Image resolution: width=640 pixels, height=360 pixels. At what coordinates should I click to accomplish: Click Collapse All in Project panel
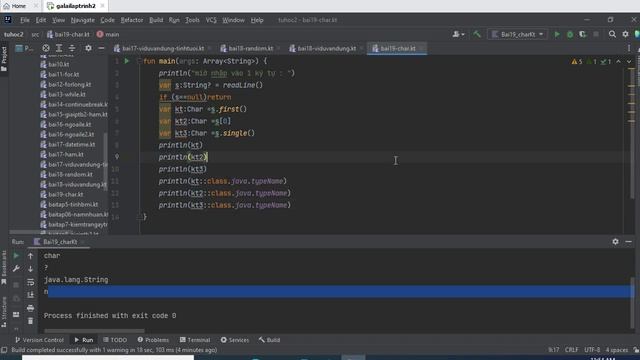coord(72,48)
